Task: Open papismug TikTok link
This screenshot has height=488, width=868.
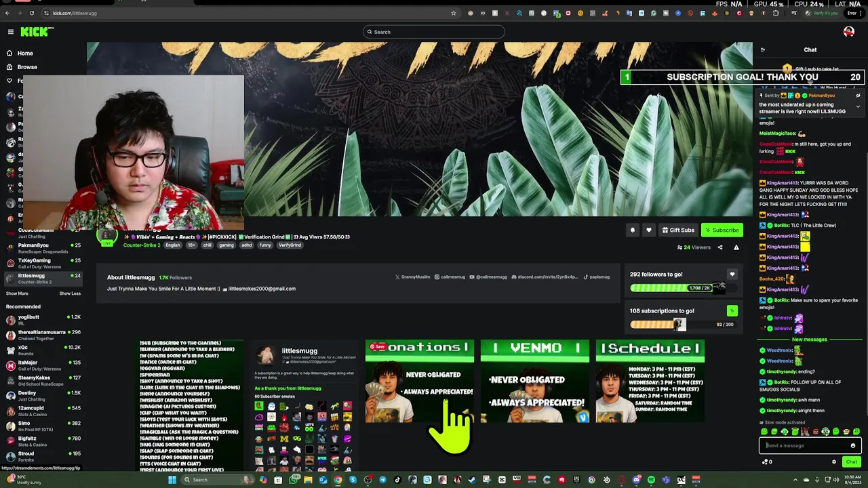Action: [596, 277]
